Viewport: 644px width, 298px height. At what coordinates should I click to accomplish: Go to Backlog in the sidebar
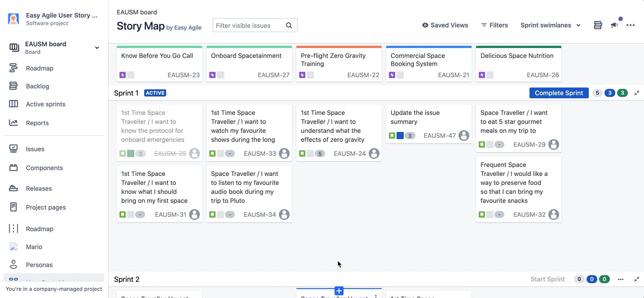click(x=38, y=86)
